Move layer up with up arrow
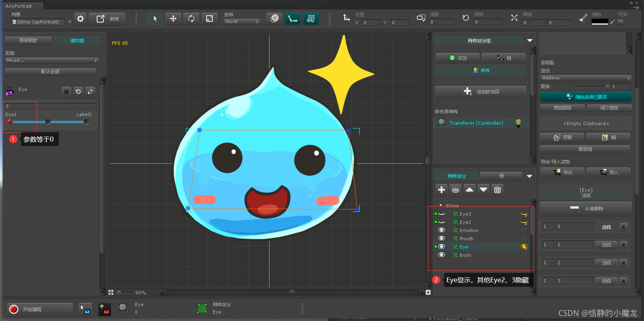Image resolution: width=644 pixels, height=321 pixels. 470,190
